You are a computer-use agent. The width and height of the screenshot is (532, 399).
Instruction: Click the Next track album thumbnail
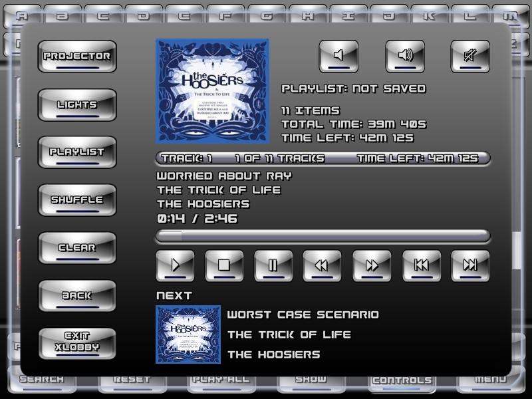[188, 334]
